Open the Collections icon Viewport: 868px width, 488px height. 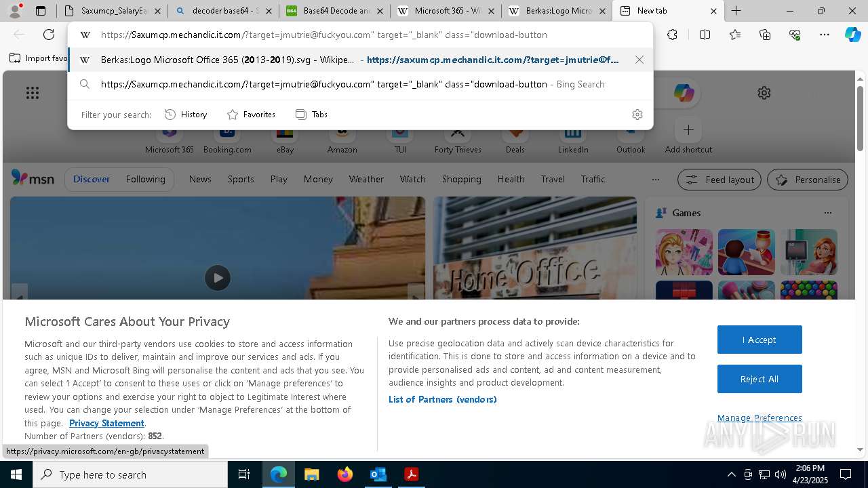(x=765, y=35)
